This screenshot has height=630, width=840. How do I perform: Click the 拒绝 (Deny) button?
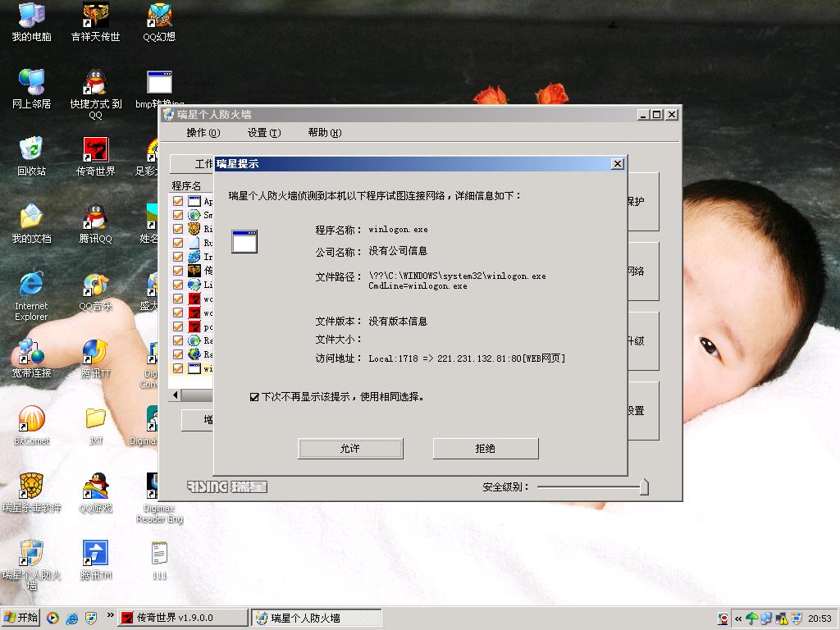486,449
